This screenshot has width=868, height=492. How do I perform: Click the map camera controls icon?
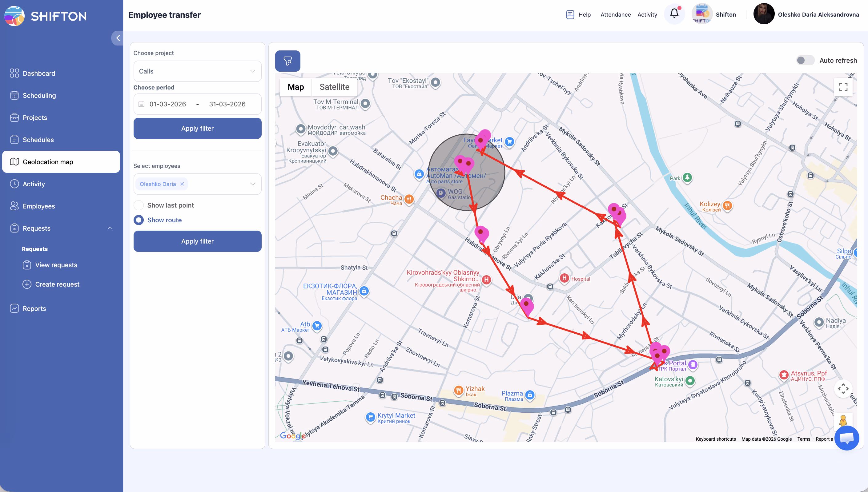843,389
